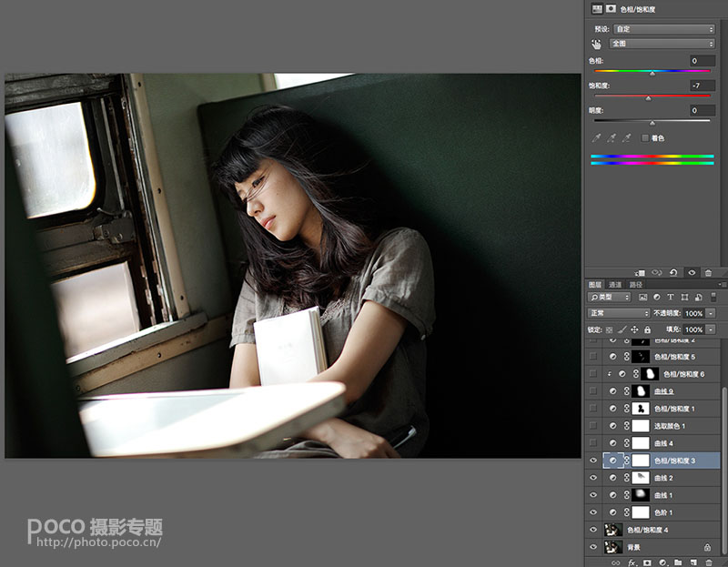The width and height of the screenshot is (728, 567).
Task: Hide the 色阶 1 layer
Action: 593,512
